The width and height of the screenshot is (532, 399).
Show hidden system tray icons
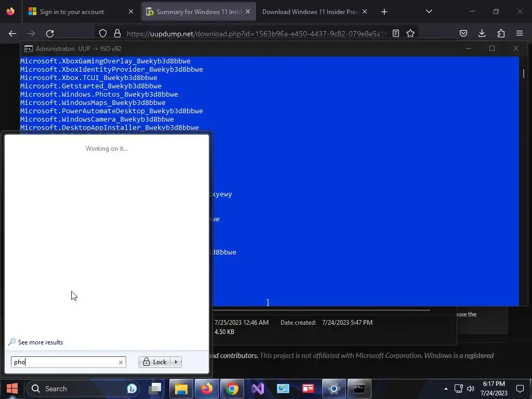(446, 389)
